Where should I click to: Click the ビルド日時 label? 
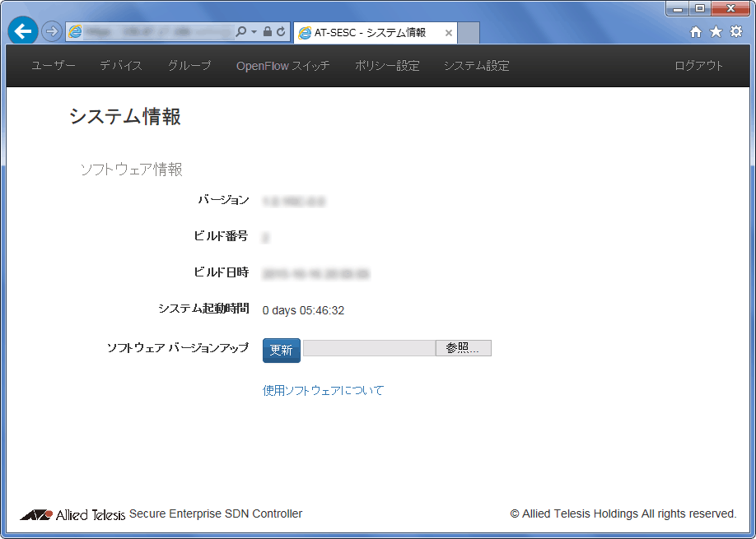coord(222,272)
